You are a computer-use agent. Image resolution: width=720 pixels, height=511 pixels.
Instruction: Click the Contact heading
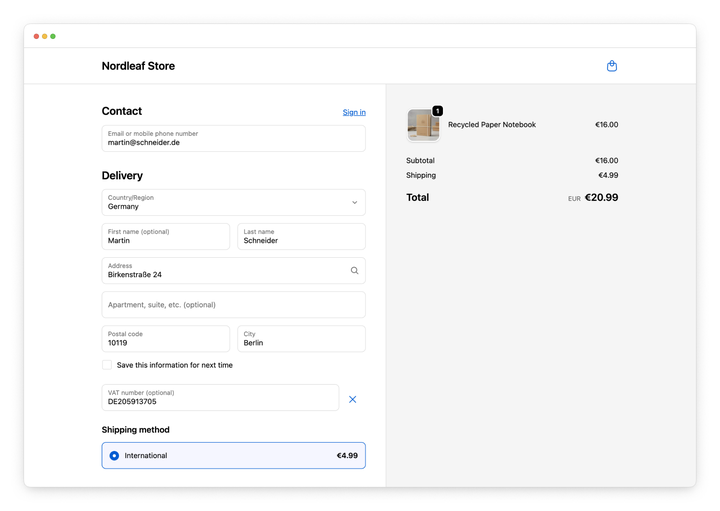[x=122, y=111]
